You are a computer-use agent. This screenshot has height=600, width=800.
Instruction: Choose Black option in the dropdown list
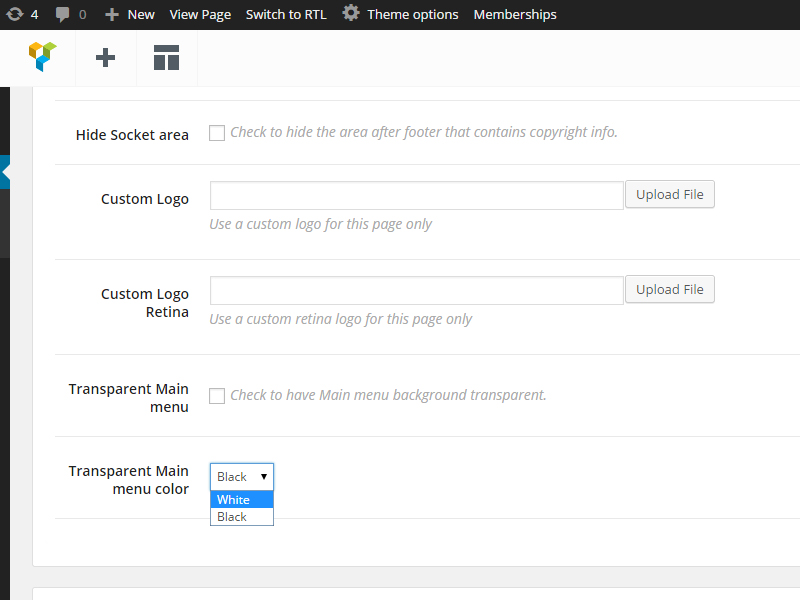coord(241,517)
